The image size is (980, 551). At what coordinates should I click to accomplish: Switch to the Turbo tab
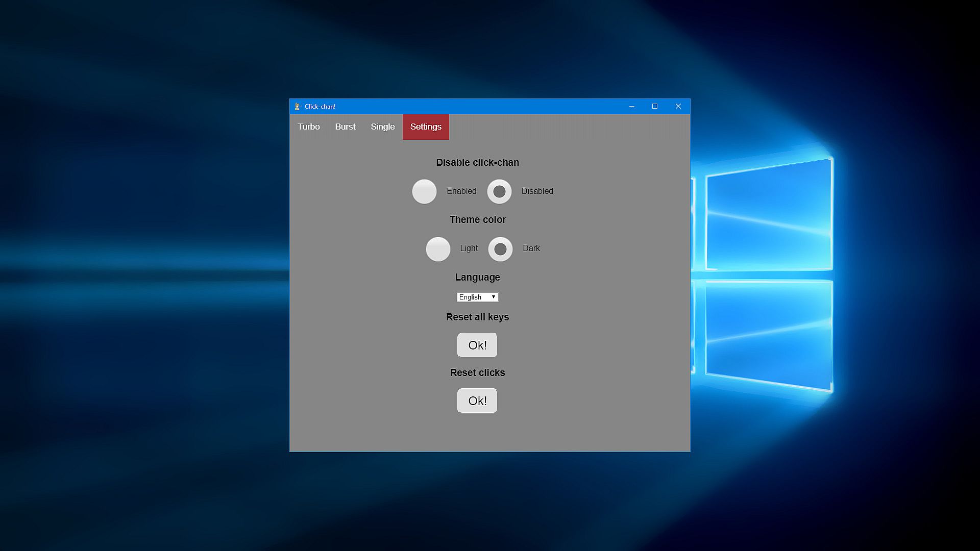(309, 127)
